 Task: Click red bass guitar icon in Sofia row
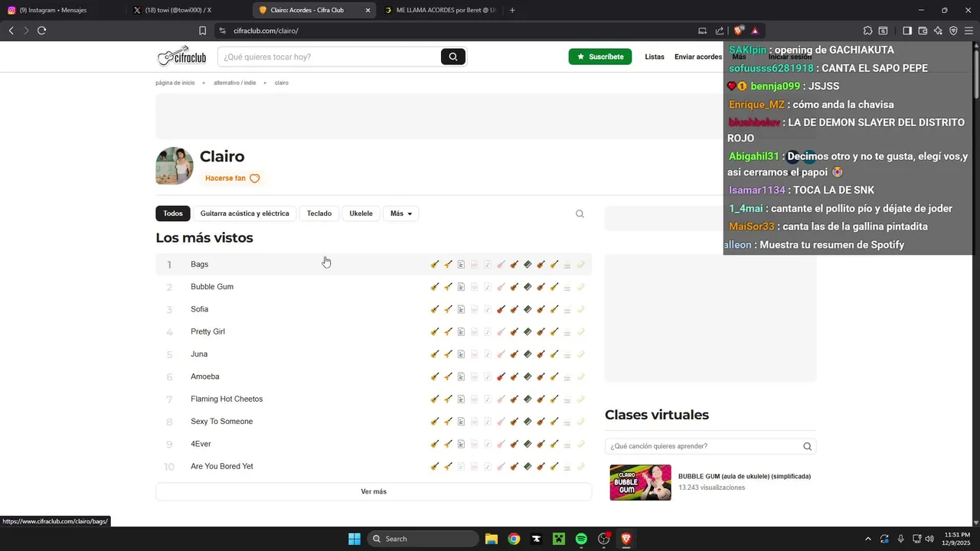coord(501,309)
